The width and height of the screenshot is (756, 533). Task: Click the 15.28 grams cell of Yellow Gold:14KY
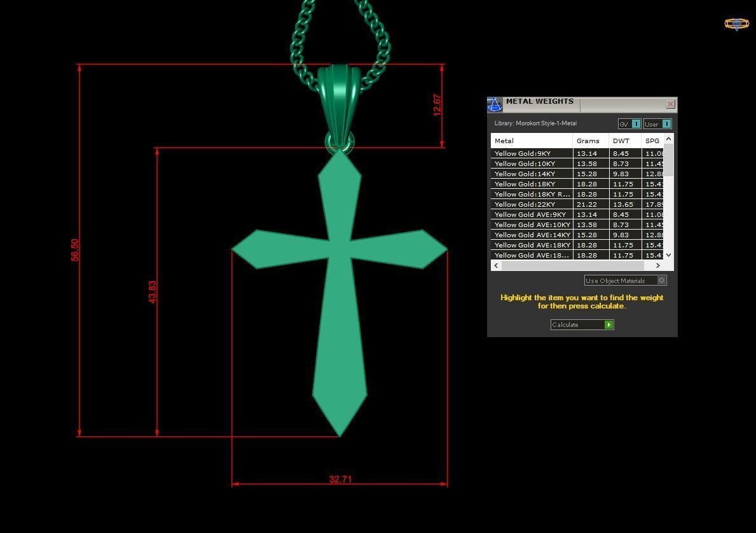tap(591, 174)
